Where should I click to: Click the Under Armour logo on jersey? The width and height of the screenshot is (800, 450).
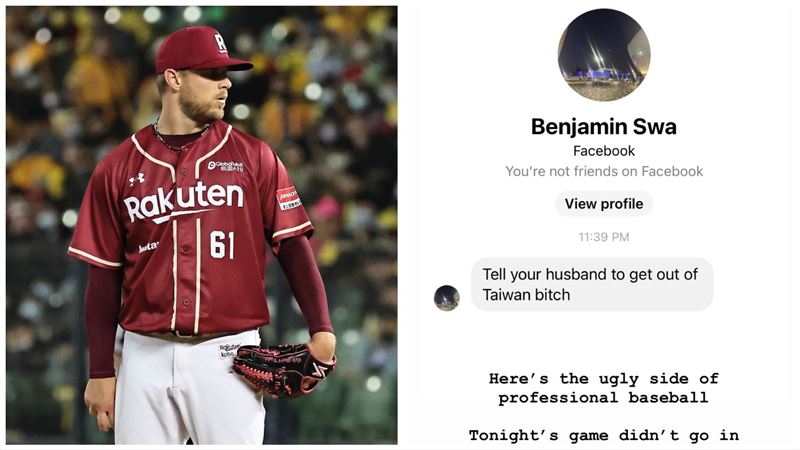coord(136,179)
